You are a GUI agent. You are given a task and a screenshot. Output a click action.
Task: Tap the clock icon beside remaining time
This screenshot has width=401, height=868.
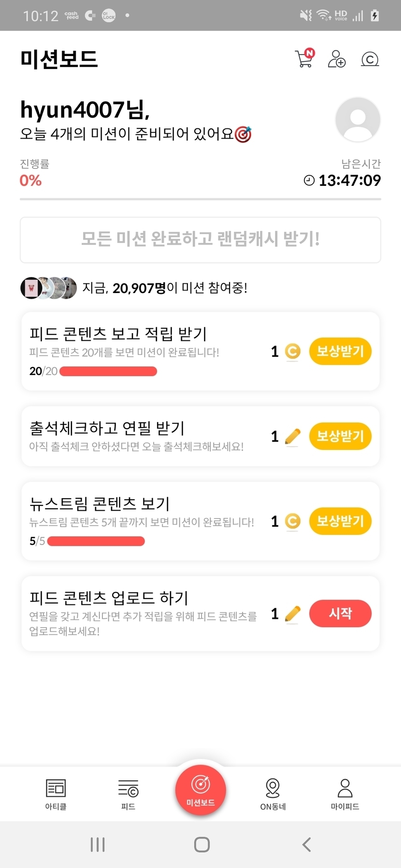coord(309,181)
